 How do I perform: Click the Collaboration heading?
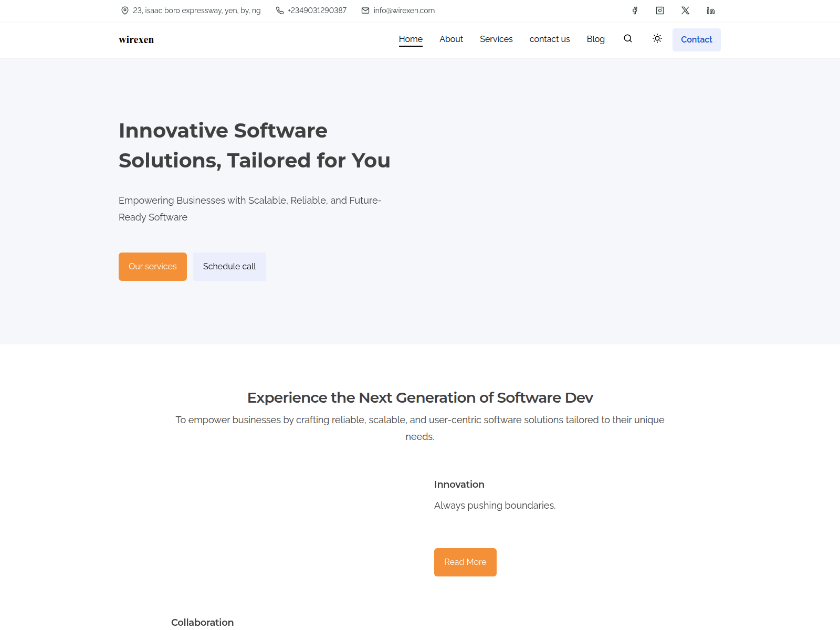coord(202,623)
